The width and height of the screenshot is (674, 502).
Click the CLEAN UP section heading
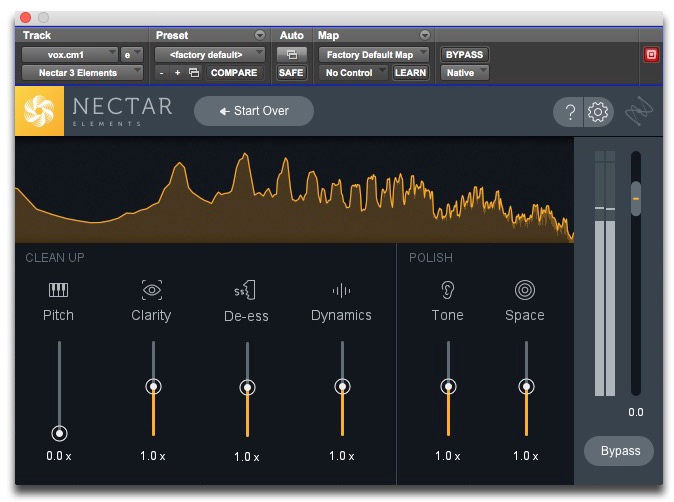tap(55, 258)
